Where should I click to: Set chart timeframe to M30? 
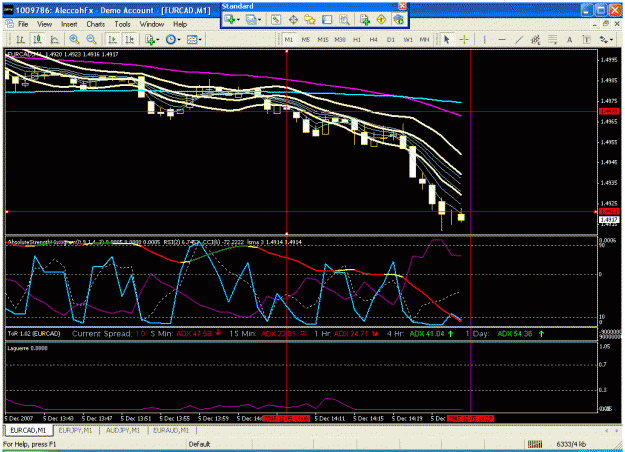(x=340, y=39)
